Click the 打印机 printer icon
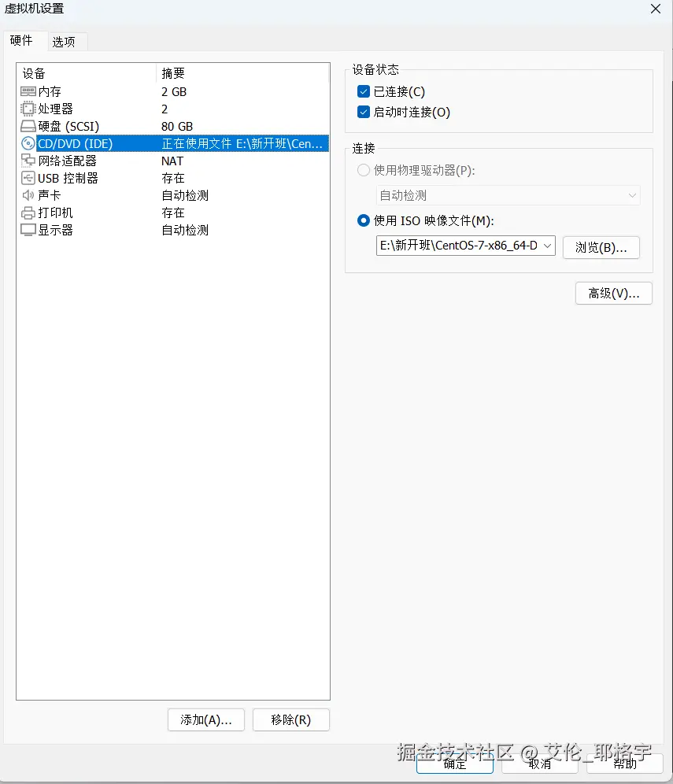673x784 pixels. (28, 213)
